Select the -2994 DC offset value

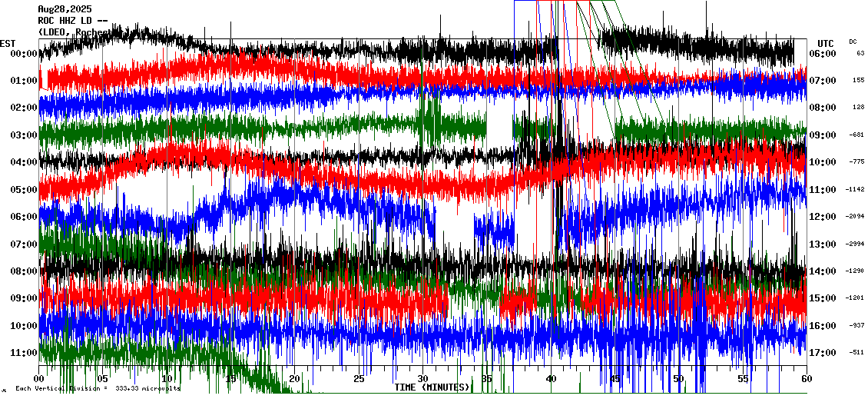(855, 244)
